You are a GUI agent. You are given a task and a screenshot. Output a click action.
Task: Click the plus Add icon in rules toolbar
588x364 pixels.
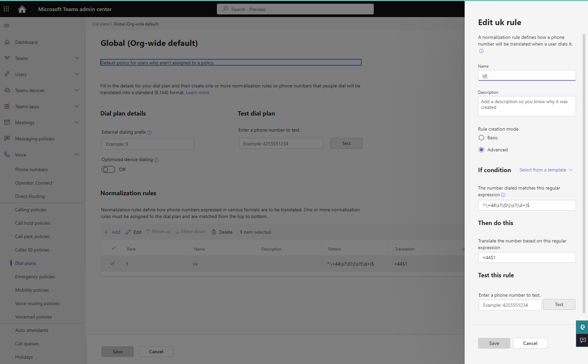106,232
